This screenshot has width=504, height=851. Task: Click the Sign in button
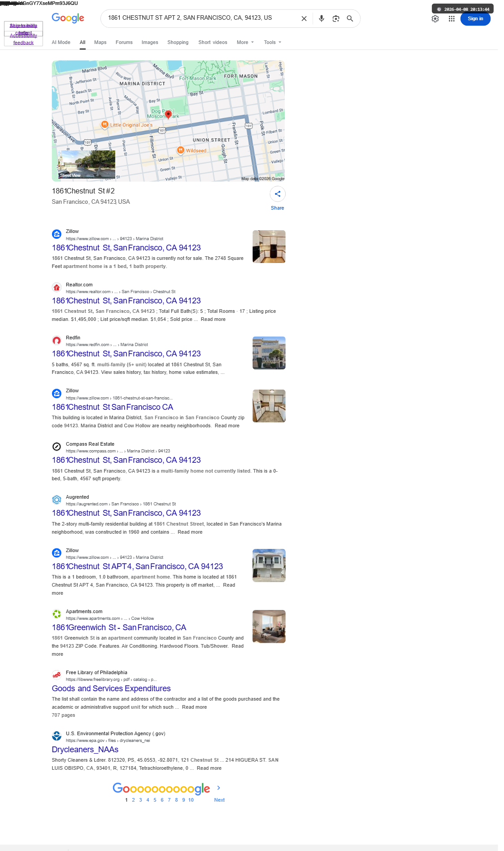(x=475, y=18)
